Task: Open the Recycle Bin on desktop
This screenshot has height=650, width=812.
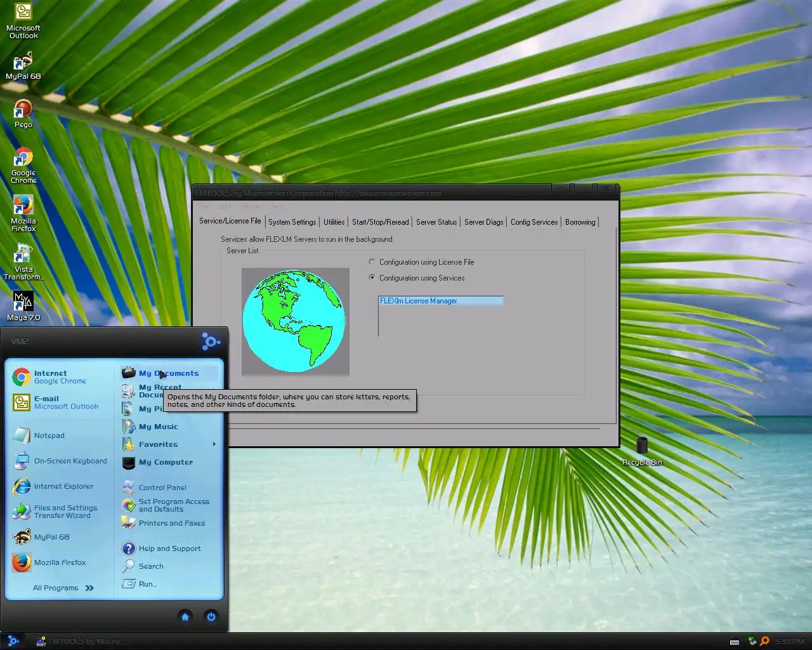Action: pyautogui.click(x=642, y=451)
